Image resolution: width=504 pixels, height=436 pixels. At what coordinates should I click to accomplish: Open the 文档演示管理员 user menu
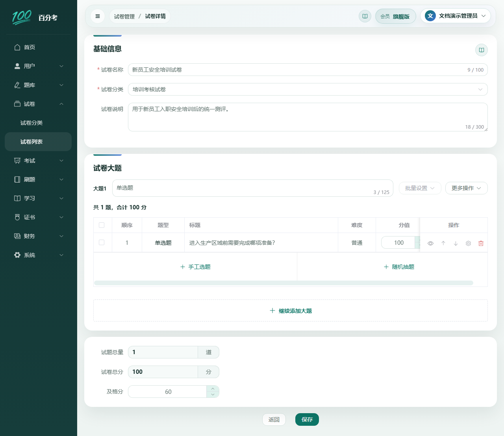point(456,16)
